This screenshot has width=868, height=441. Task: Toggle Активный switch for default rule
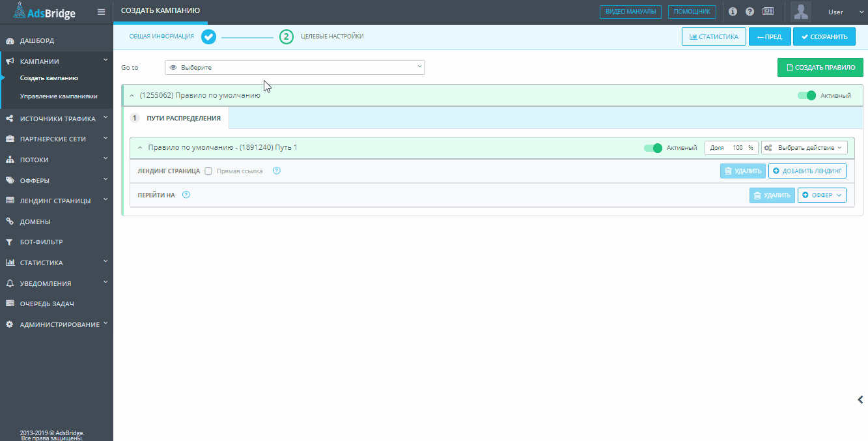click(807, 95)
